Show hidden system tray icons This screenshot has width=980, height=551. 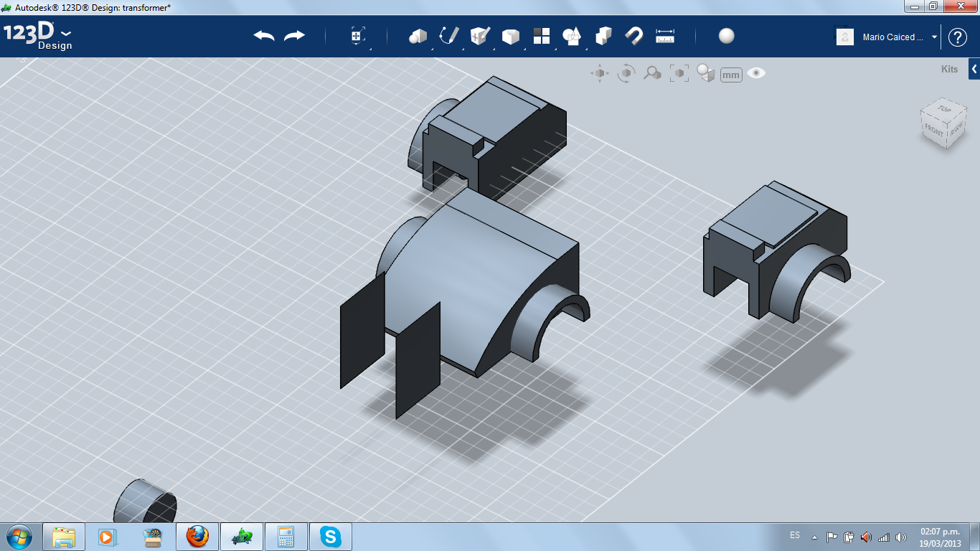click(814, 537)
